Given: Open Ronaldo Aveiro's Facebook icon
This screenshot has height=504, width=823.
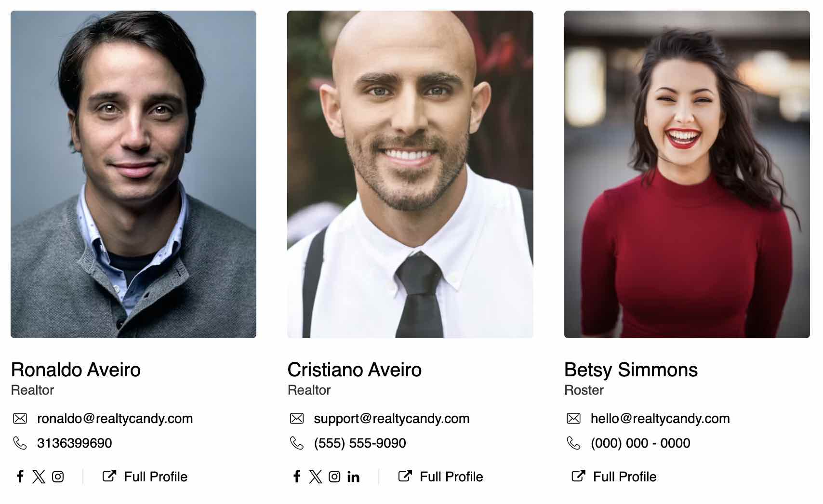Looking at the screenshot, I should pyautogui.click(x=20, y=477).
